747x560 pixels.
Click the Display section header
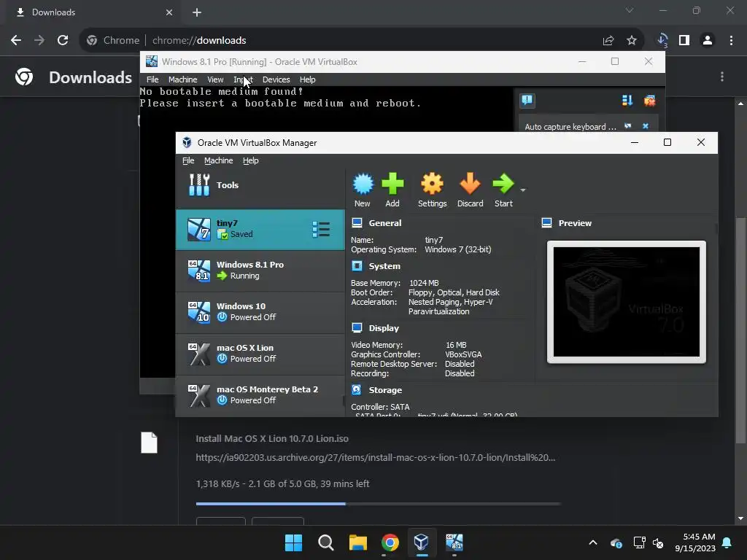[x=384, y=328]
